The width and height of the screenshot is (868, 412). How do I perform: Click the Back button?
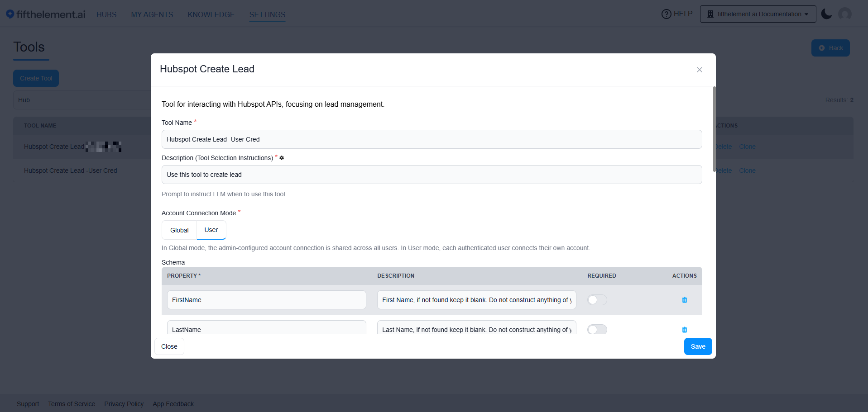coord(830,48)
